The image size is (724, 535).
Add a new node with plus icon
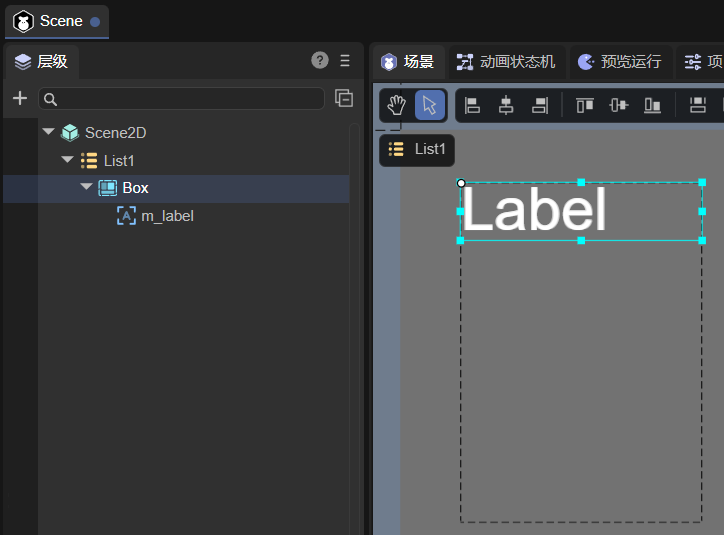click(x=19, y=98)
